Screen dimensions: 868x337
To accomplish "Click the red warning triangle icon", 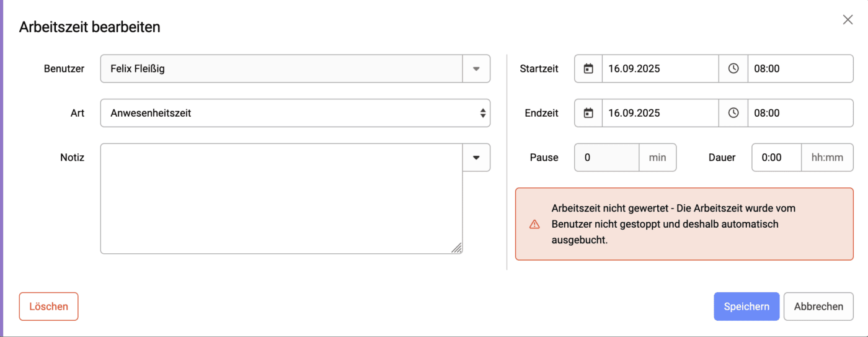I will [x=534, y=225].
